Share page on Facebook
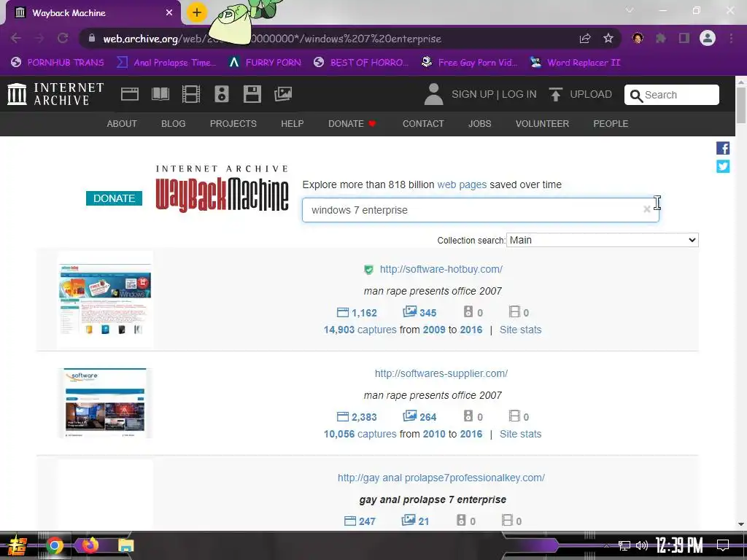This screenshot has height=560, width=747. [723, 148]
